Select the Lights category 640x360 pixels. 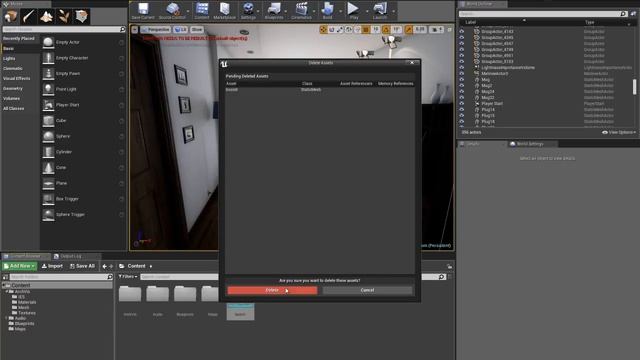click(20, 58)
